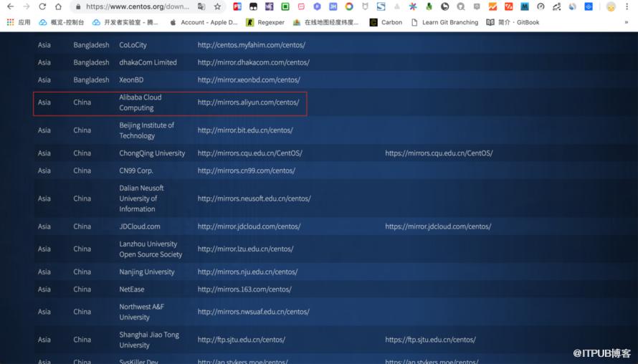
Task: Open the pink outlined extension icon
Action: [301, 6]
